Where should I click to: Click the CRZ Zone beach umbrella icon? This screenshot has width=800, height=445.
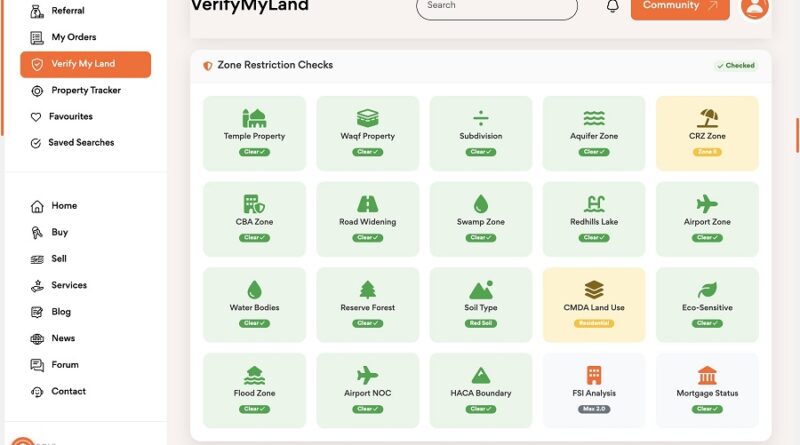tap(707, 118)
